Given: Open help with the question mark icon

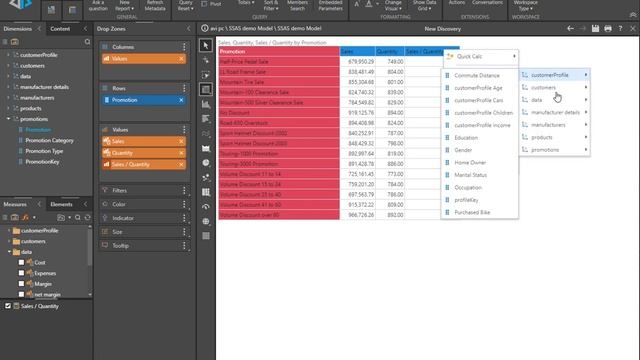Looking at the screenshot, I should [620, 29].
